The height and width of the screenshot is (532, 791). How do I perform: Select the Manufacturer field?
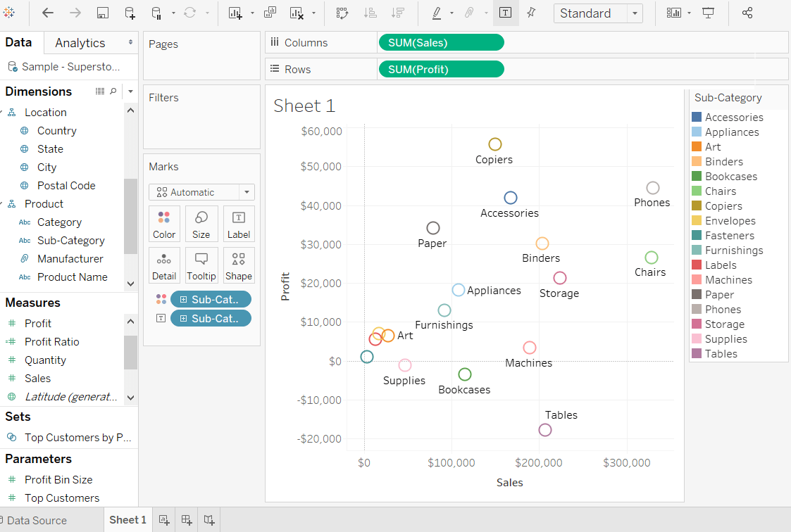click(70, 258)
